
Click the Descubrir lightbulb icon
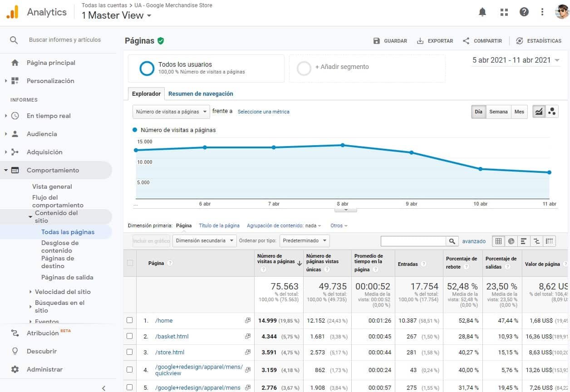15,351
